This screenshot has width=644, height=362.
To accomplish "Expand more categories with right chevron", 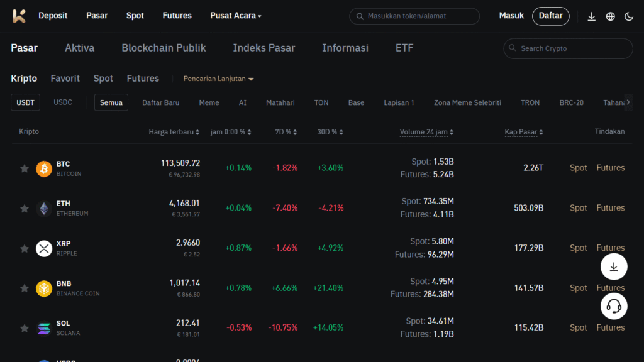I will click(x=629, y=102).
